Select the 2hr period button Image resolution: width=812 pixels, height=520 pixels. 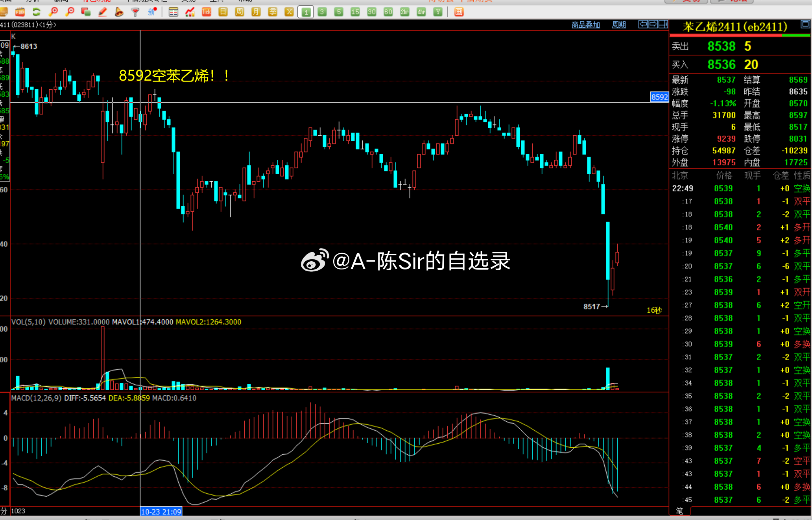(405, 12)
